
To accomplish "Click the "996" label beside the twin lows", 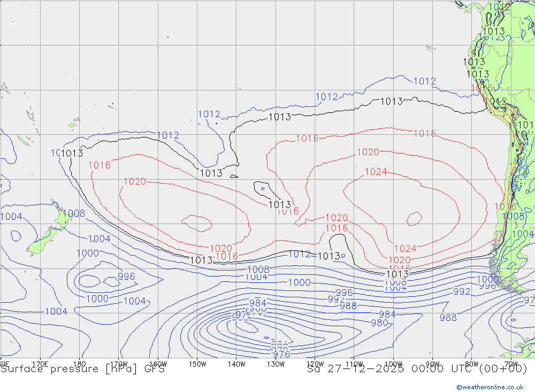I will click(x=126, y=276).
